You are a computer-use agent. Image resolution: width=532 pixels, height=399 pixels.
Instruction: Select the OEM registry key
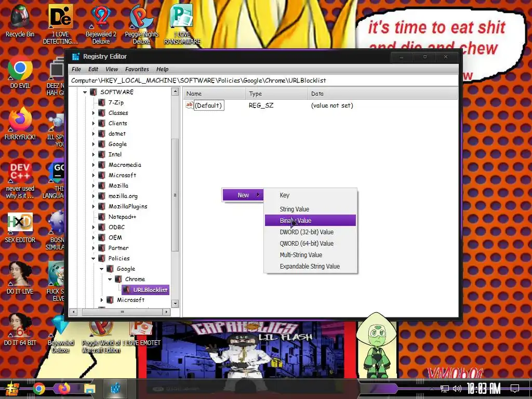pos(115,237)
